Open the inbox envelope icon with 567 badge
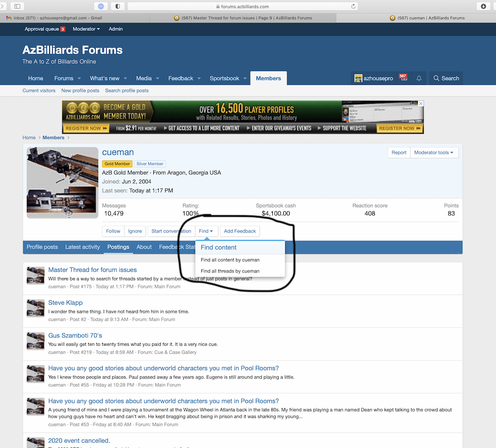 pos(404,78)
